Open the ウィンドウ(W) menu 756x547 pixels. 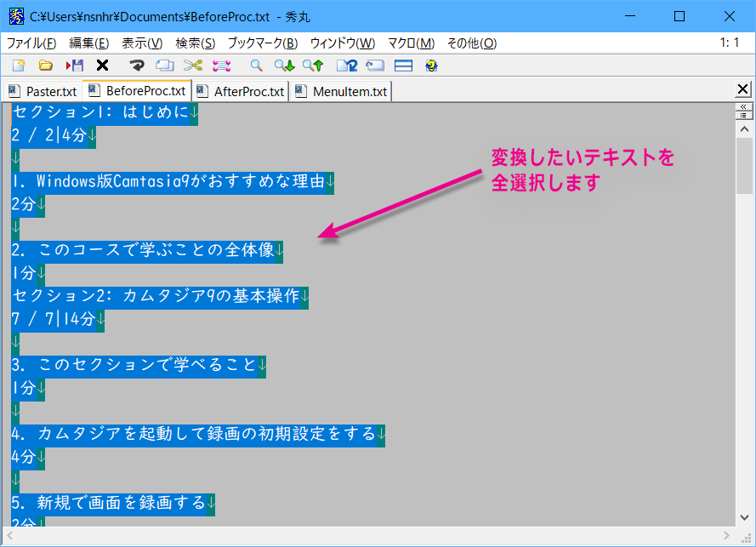343,43
